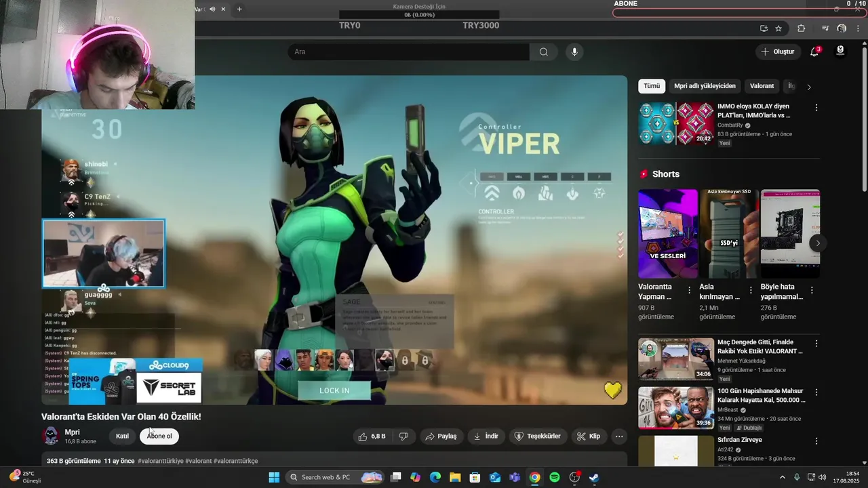This screenshot has width=868, height=488.
Task: Open more actions under the video
Action: point(619,436)
